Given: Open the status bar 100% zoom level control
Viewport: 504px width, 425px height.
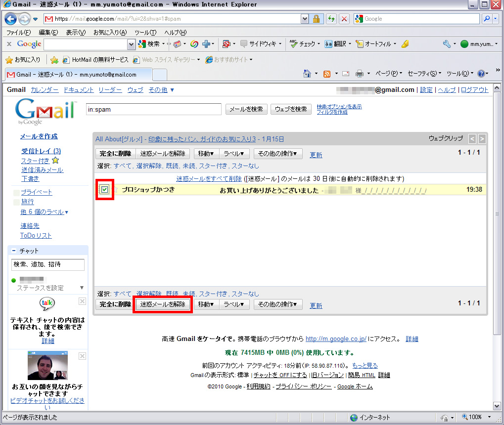Looking at the screenshot, I should (477, 417).
